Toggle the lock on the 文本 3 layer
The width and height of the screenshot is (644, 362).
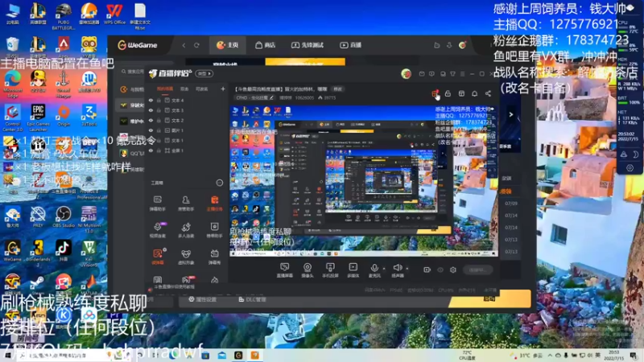159,110
